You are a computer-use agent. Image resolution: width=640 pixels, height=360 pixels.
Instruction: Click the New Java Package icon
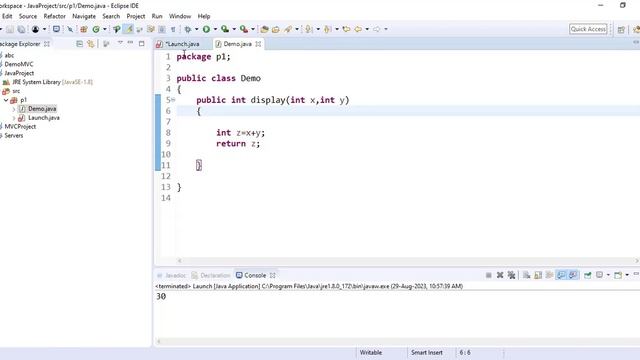click(x=84, y=29)
